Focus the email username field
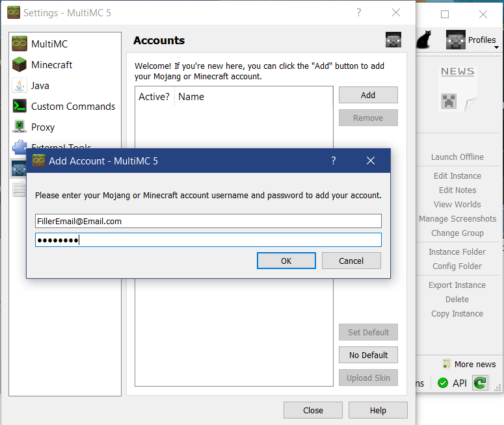Viewport: 504px width, 425px height. click(208, 221)
